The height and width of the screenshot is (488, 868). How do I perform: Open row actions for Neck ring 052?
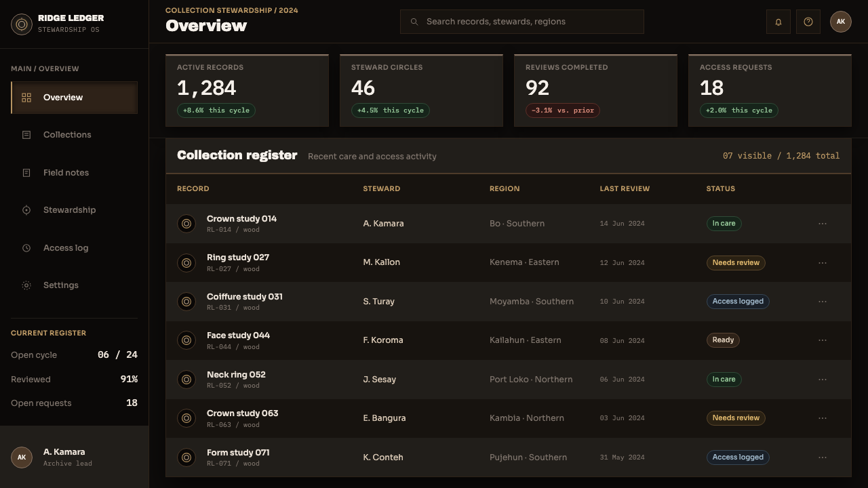823,380
